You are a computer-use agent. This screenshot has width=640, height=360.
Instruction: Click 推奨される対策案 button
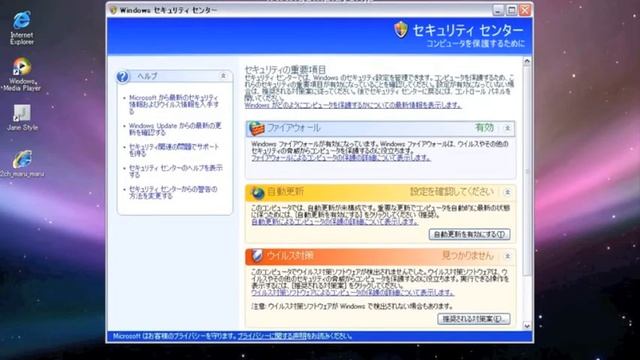pos(474,319)
